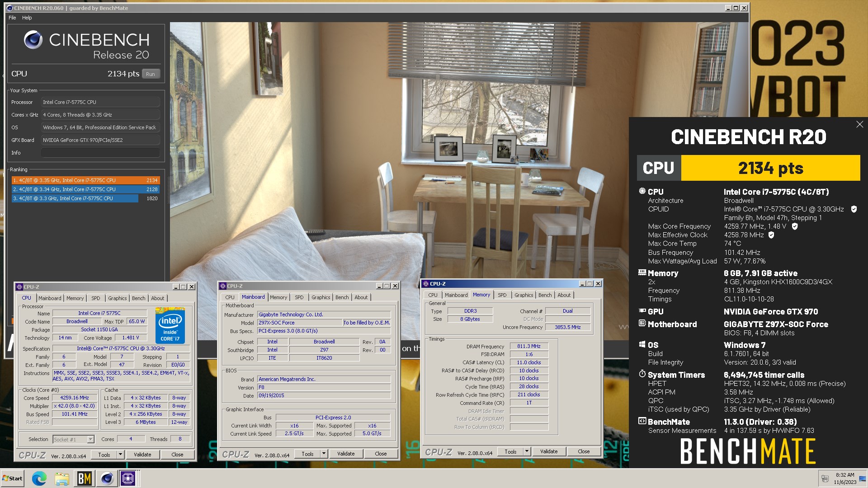
Task: Open Memory tab in left CPU-Z window
Action: (75, 298)
